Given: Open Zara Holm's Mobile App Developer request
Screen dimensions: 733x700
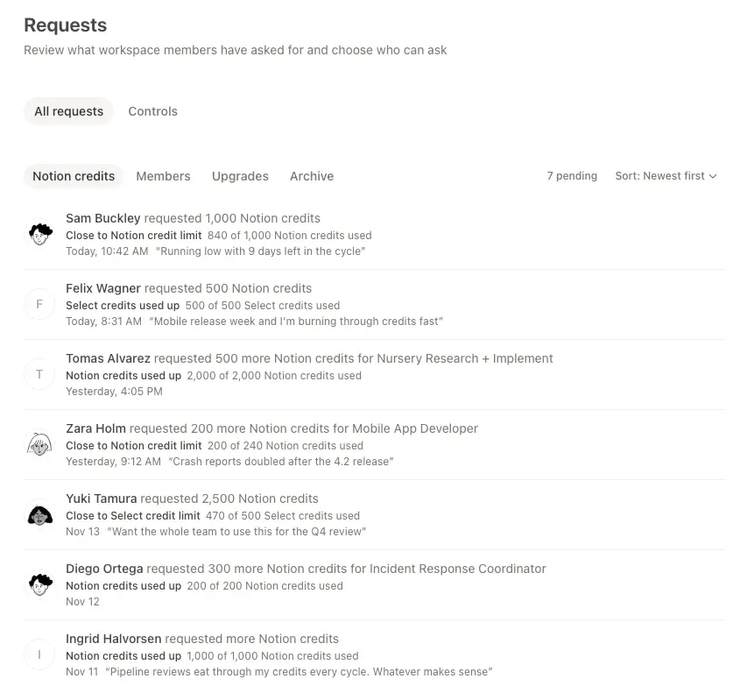Looking at the screenshot, I should (375, 445).
